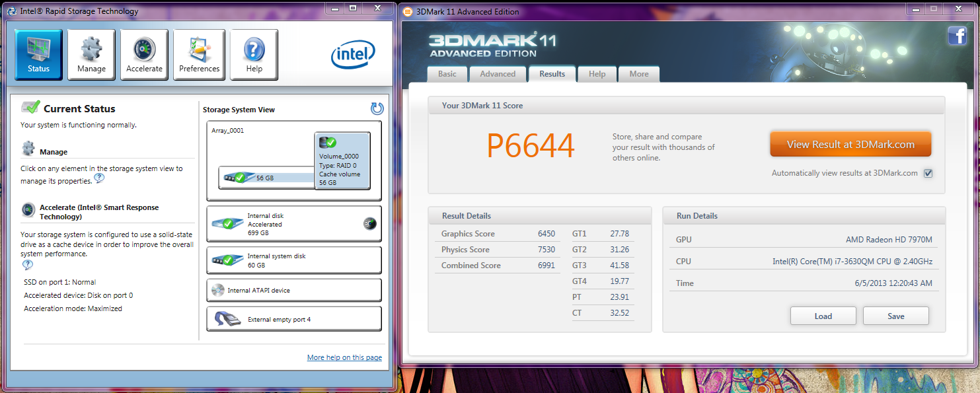Switch to the Basic tab in 3DMark
The width and height of the screenshot is (980, 393).
pyautogui.click(x=447, y=74)
